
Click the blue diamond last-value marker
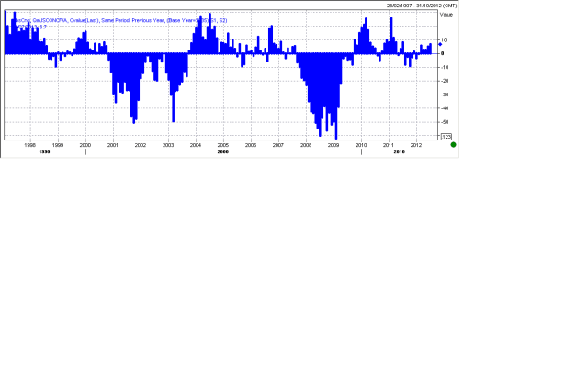click(x=440, y=44)
